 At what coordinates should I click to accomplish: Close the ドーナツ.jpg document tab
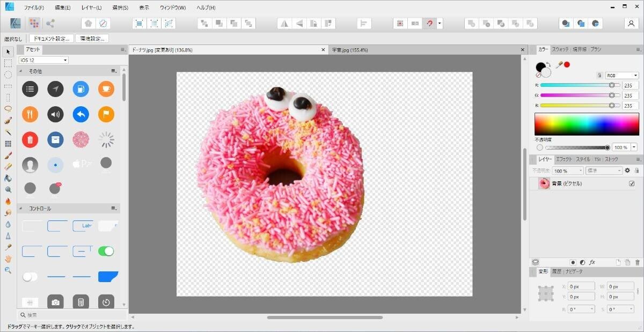pos(323,50)
